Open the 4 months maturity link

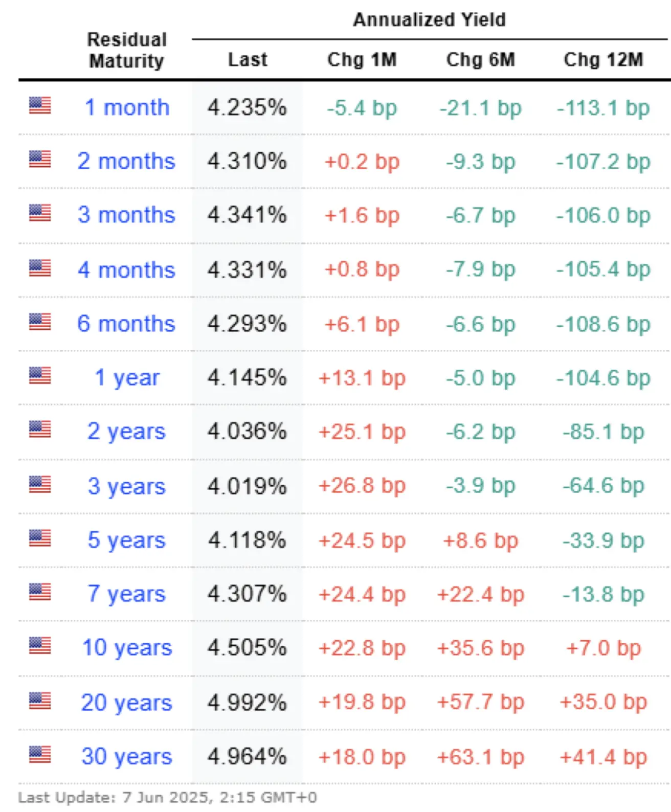tap(126, 269)
